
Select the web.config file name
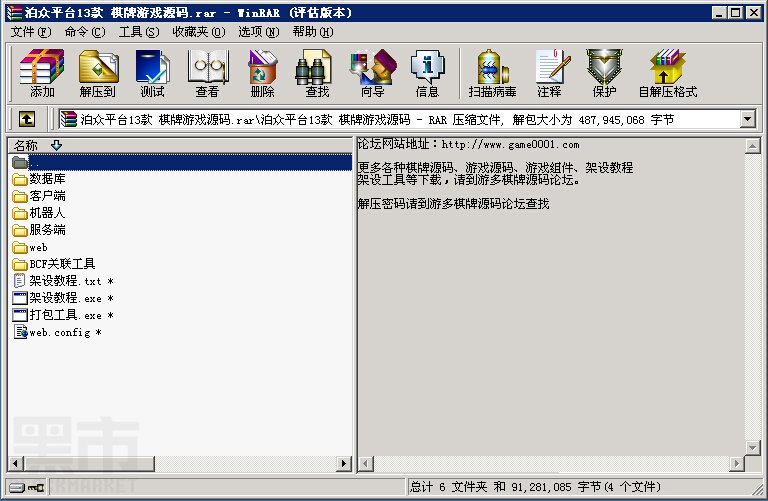(60, 333)
